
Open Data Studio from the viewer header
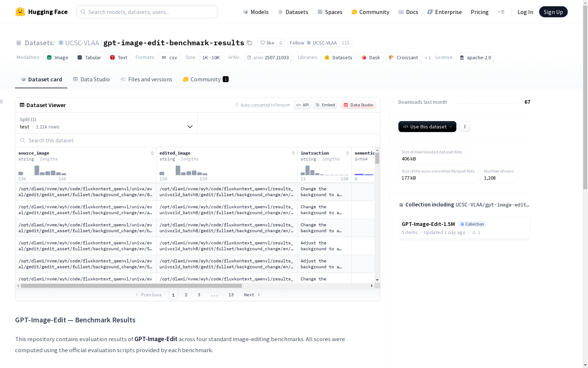[358, 105]
